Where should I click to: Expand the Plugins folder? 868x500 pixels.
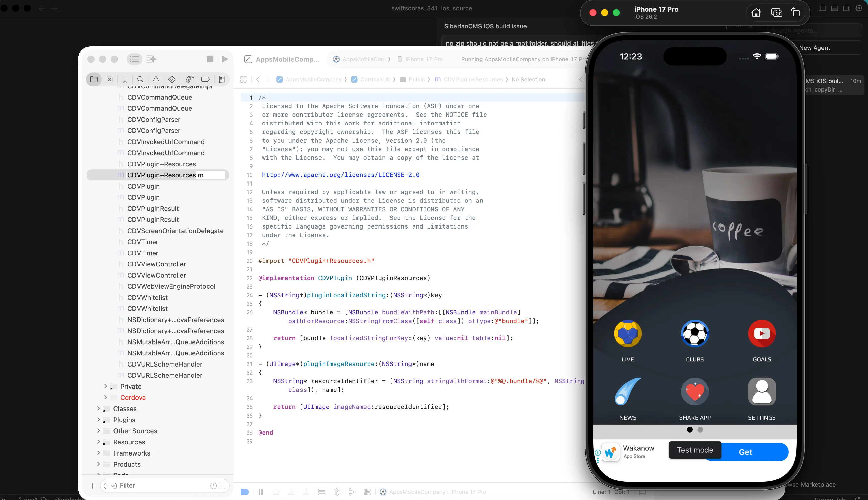[x=99, y=420]
